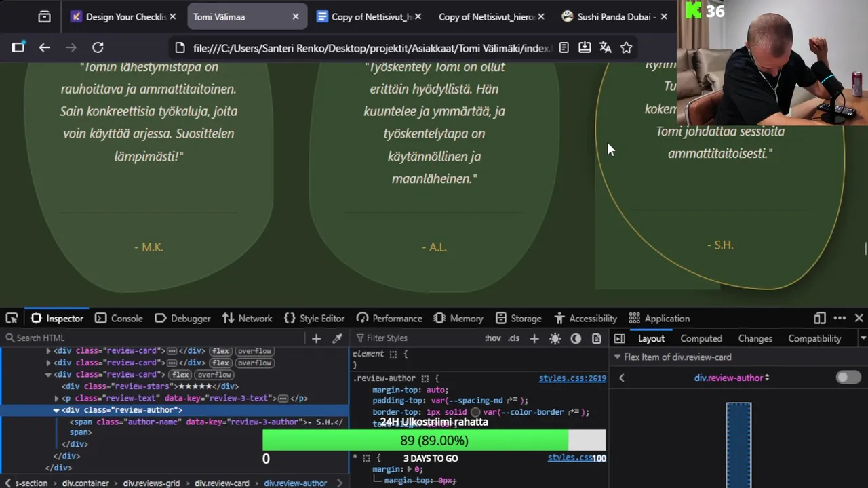868x488 pixels.
Task: Pick a color from page with eyedropper
Action: [x=337, y=338]
